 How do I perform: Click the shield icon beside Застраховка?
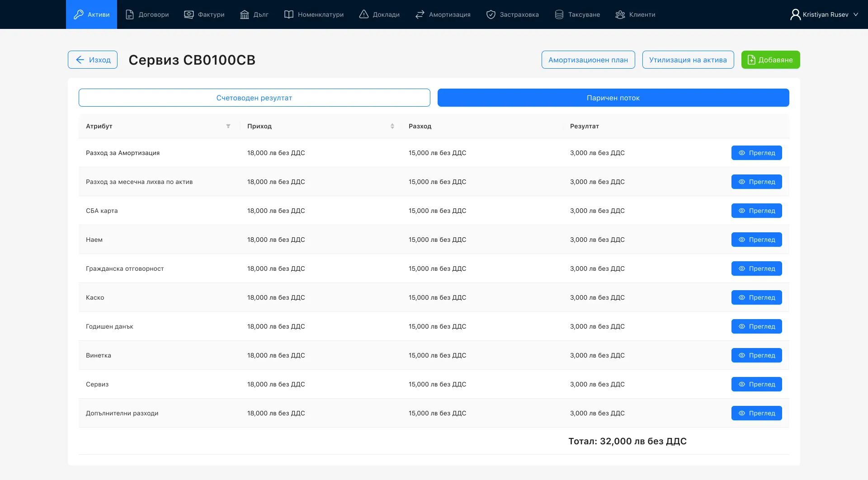pyautogui.click(x=491, y=14)
